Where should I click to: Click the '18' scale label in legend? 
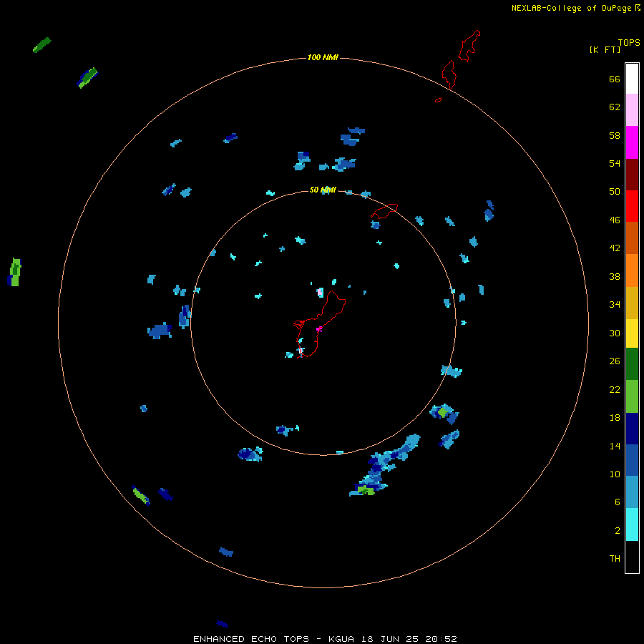pos(615,417)
